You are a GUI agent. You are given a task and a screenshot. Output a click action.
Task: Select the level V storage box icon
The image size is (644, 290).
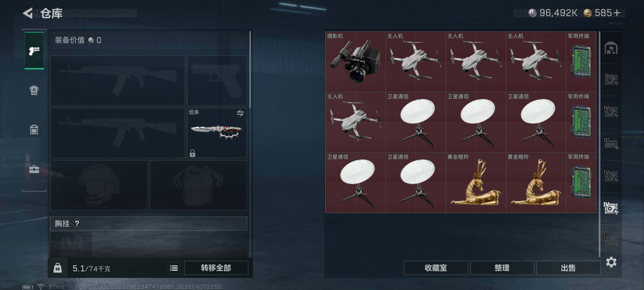coord(611,79)
